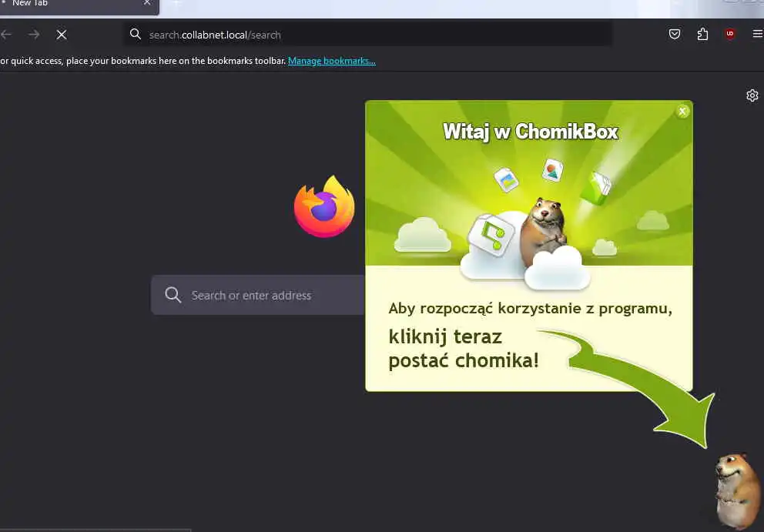The width and height of the screenshot is (764, 532).
Task: Click the Firefox logo
Action: [x=324, y=206]
